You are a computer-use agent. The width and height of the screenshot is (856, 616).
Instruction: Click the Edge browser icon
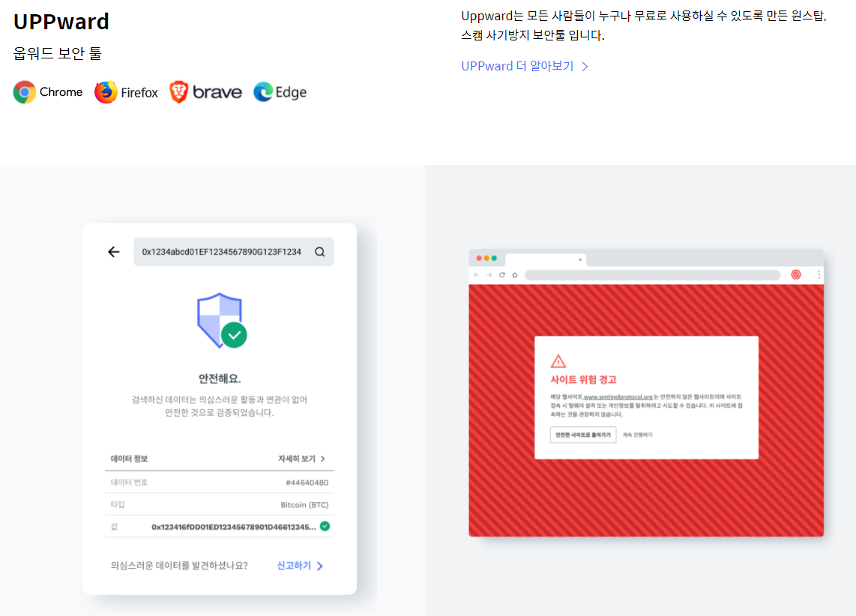coord(263,92)
